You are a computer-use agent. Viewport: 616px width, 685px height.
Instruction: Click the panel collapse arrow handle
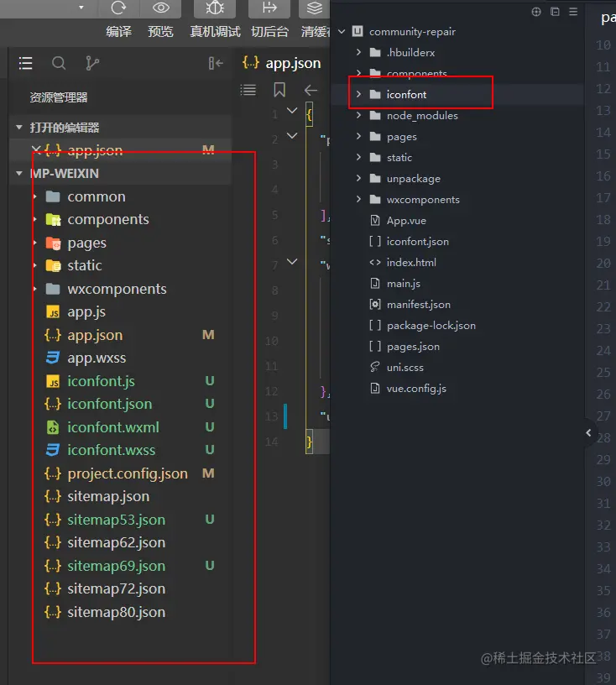[588, 433]
